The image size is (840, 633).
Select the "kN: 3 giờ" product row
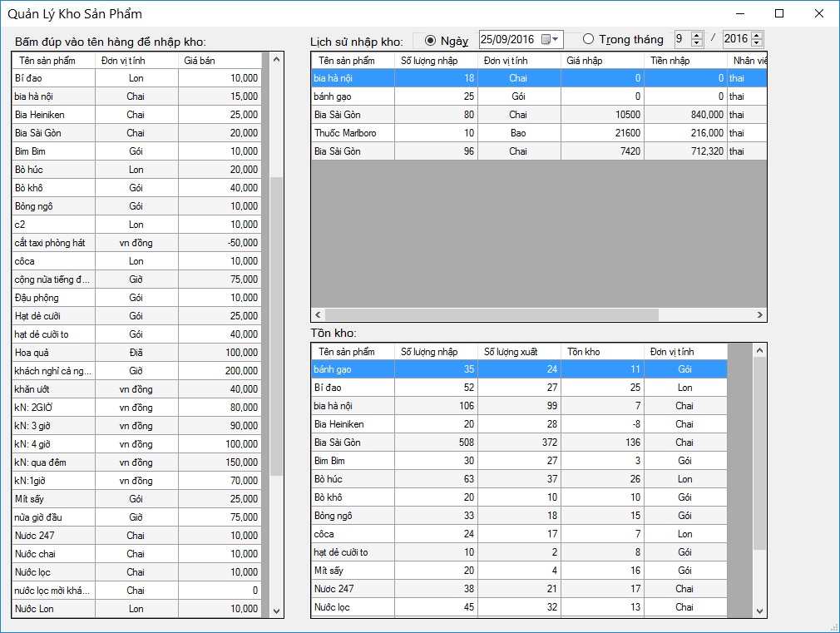[x=136, y=426]
